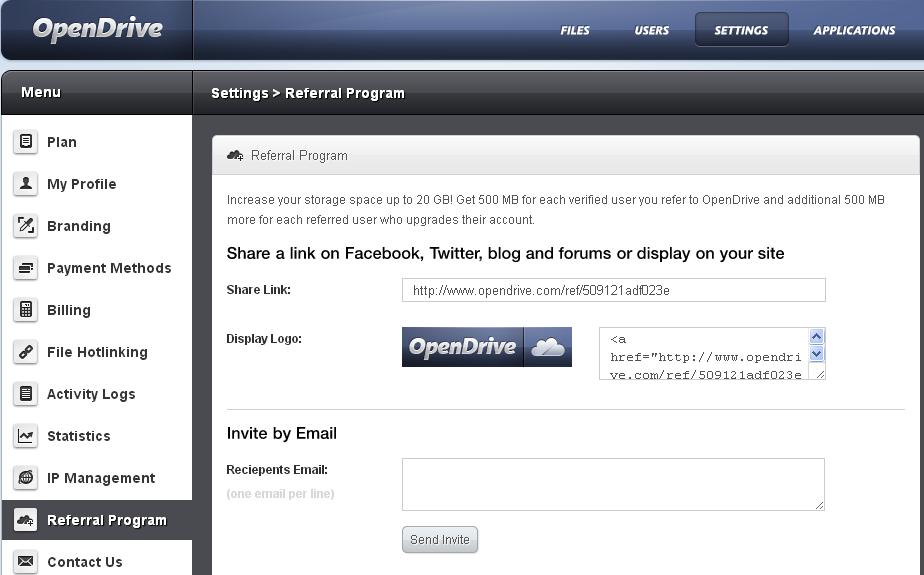Click the Branding pencil icon
This screenshot has height=575, width=924.
point(25,226)
